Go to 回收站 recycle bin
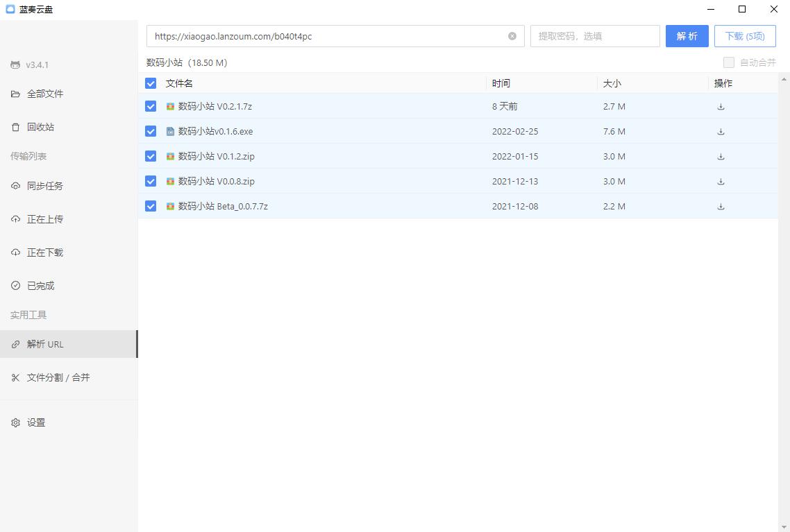The width and height of the screenshot is (790, 532). pos(40,128)
